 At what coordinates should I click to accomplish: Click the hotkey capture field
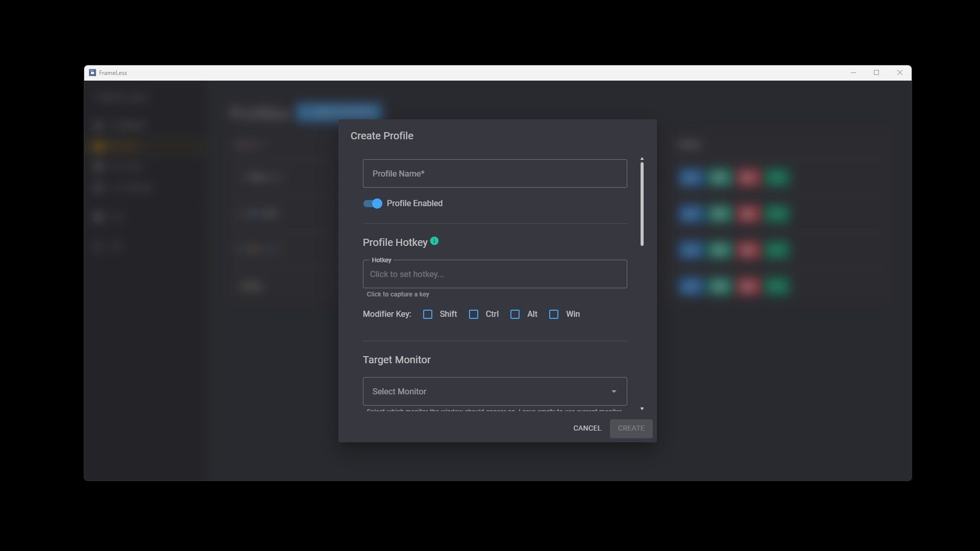point(494,274)
